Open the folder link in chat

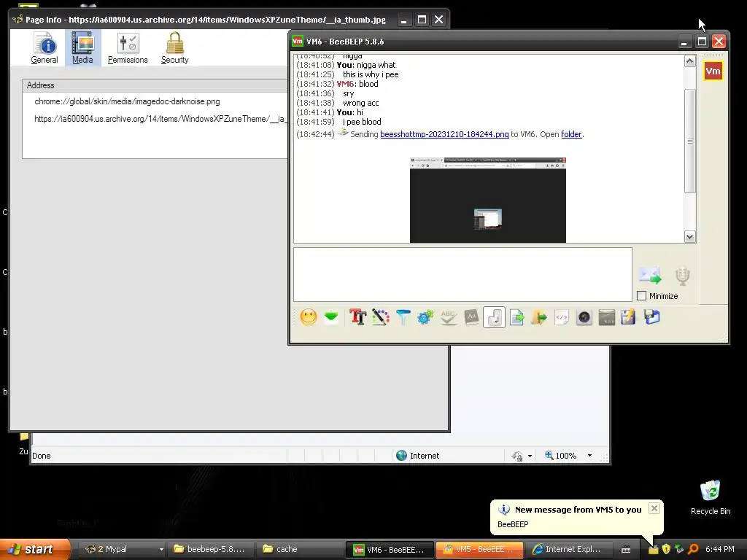click(571, 134)
